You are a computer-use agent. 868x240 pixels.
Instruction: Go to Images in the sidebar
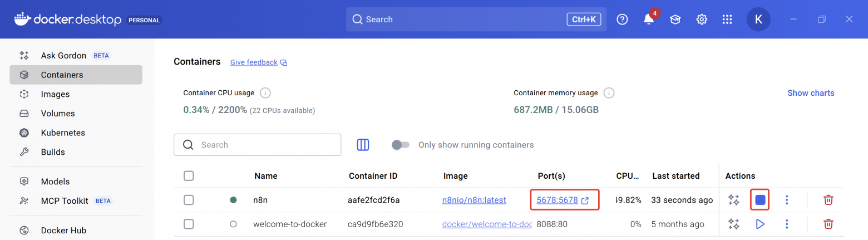[x=76, y=94]
